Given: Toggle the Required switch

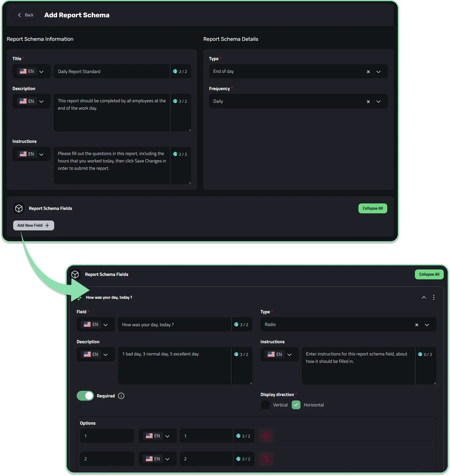Looking at the screenshot, I should 85,396.
